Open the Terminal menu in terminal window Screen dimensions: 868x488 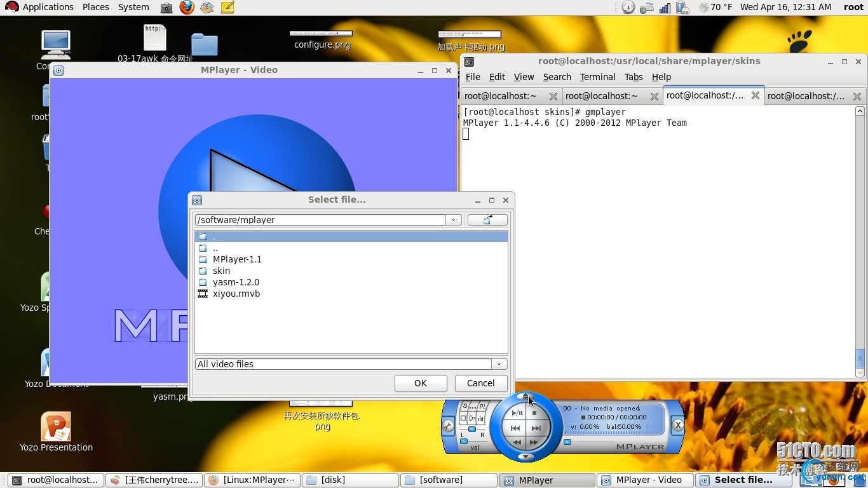coord(597,77)
